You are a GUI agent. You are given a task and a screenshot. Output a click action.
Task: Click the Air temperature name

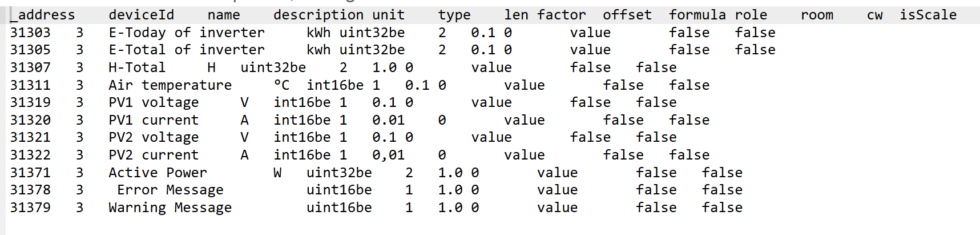170,85
